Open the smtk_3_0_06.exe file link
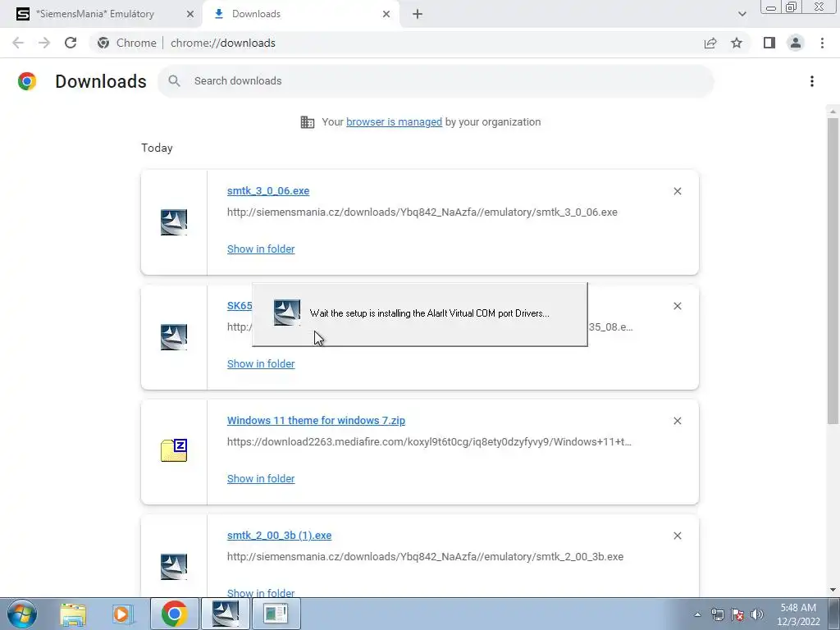The width and height of the screenshot is (840, 630). point(268,190)
